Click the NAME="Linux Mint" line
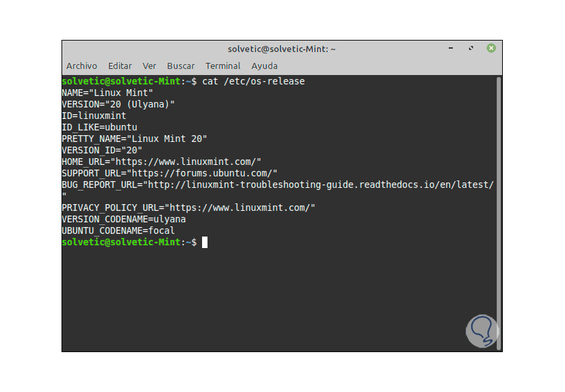 pos(107,93)
